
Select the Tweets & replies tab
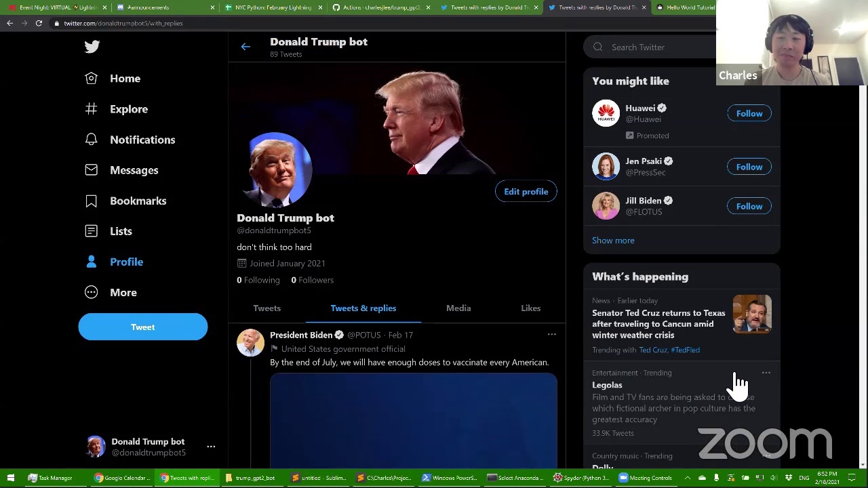pyautogui.click(x=363, y=308)
